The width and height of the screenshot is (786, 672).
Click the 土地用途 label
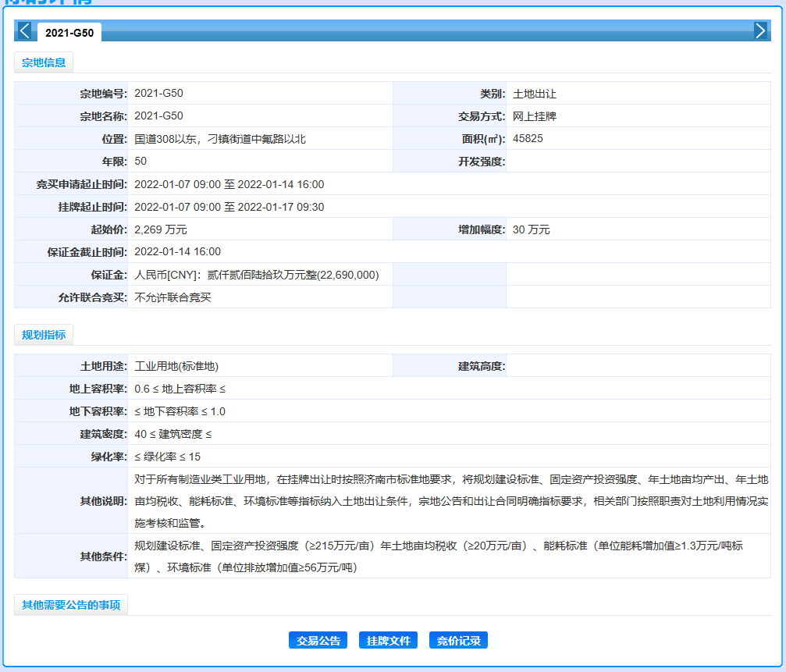click(103, 366)
